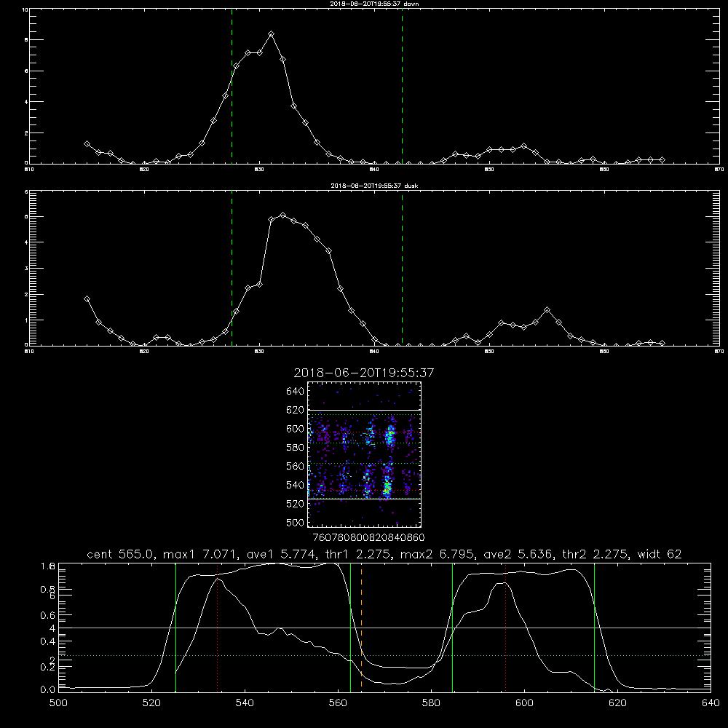Screen dimensions: 728x728
Task: Click x-axis label 640 of bottom plot
Action: 711,703
